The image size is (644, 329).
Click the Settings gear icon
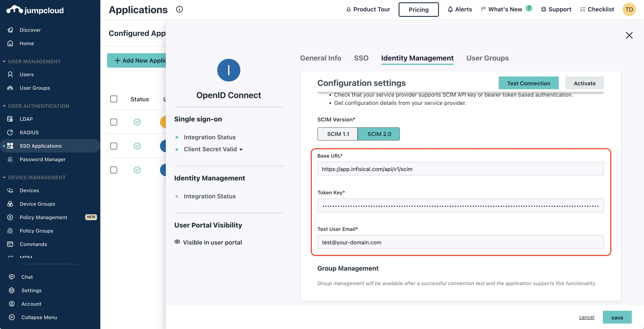pos(12,290)
